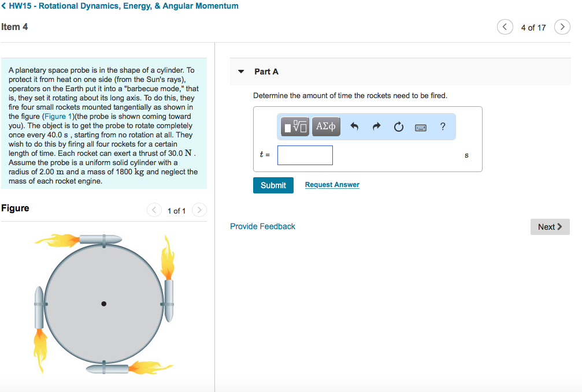Collapse Part A with its disclosure triangle
582x392 pixels.
pos(241,72)
